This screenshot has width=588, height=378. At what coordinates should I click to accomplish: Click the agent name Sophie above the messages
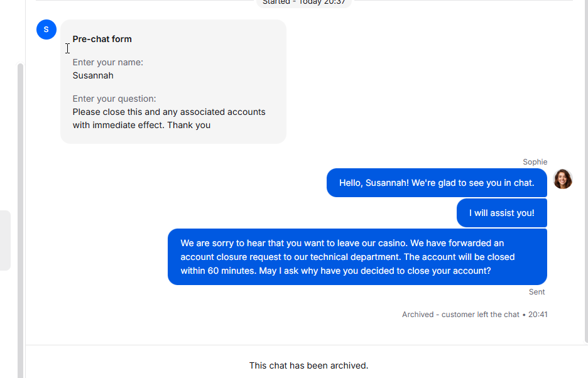coord(535,162)
